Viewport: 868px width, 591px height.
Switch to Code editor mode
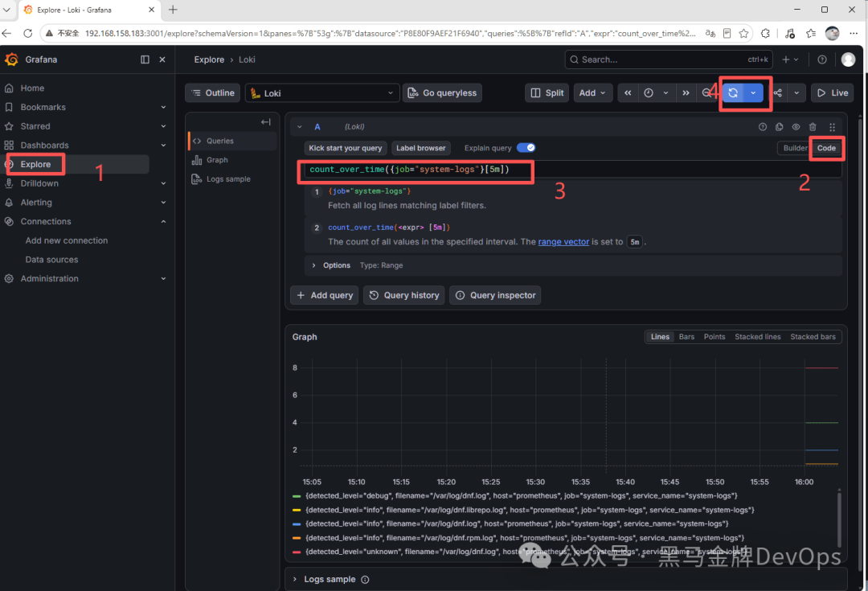coord(826,148)
